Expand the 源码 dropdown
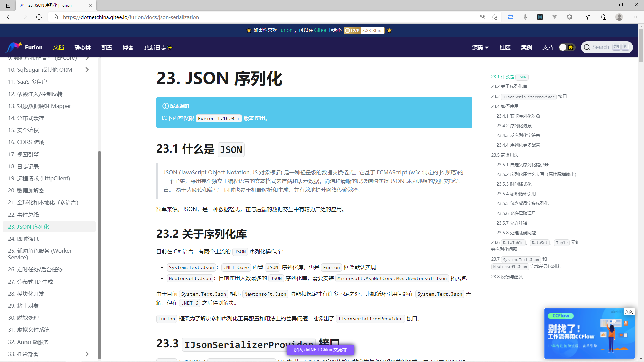 480,47
